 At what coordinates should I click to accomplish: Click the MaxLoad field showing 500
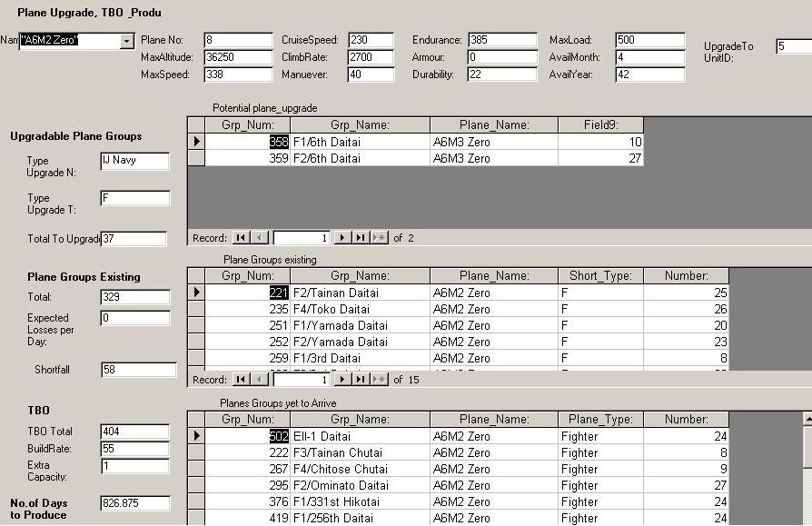click(650, 40)
